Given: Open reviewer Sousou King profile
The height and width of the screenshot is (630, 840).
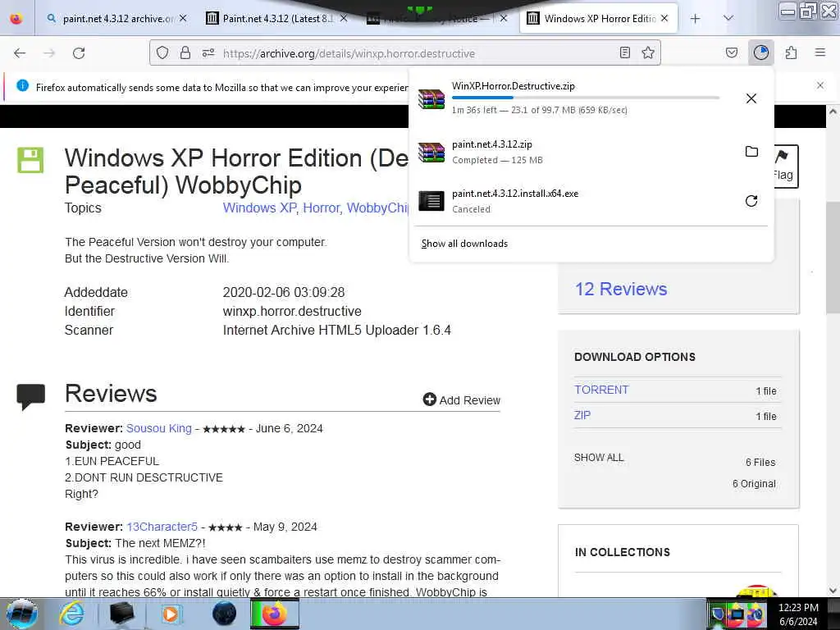Looking at the screenshot, I should [158, 428].
